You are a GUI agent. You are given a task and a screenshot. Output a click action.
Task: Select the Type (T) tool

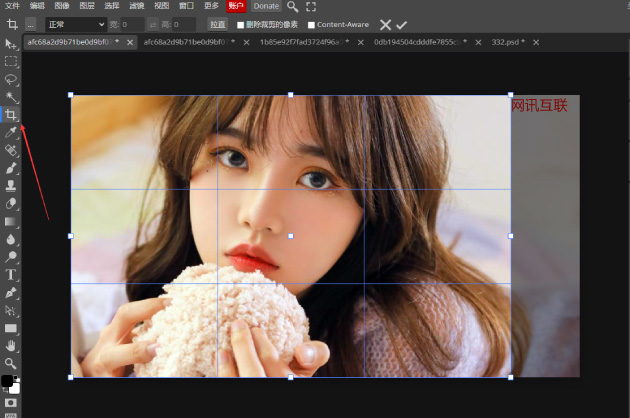coord(11,274)
